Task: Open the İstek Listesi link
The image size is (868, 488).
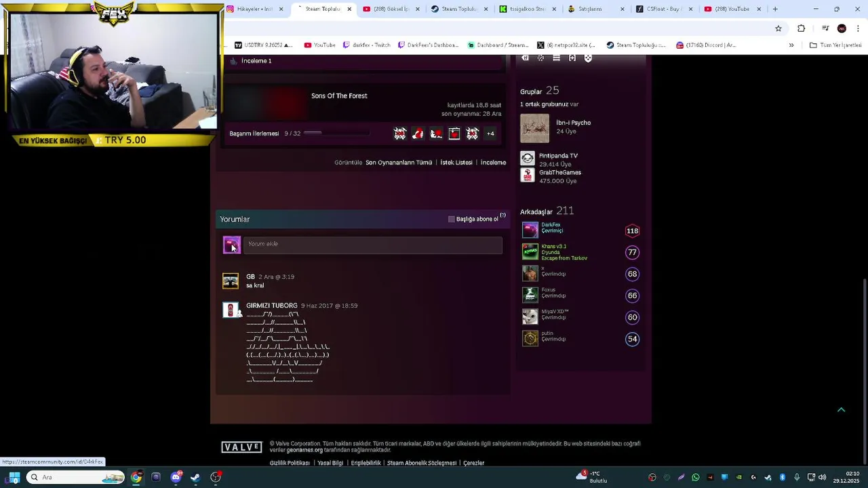Action: pos(456,163)
